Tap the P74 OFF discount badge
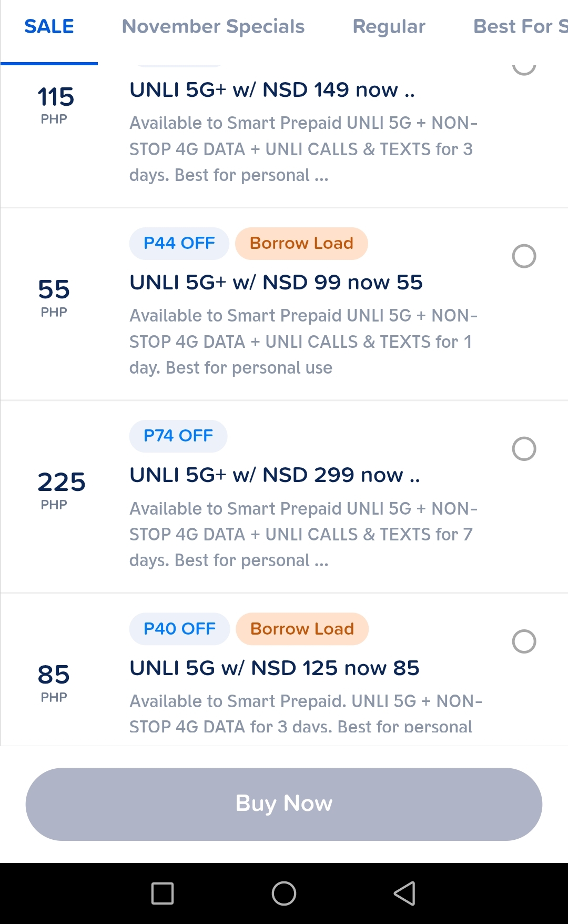Viewport: 568px width, 924px height. point(178,436)
